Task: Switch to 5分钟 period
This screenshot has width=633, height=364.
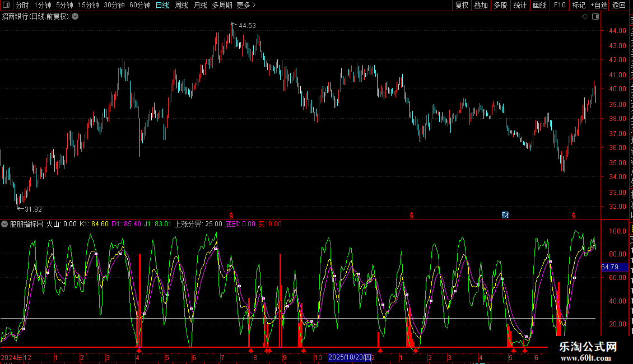Action: (x=64, y=5)
